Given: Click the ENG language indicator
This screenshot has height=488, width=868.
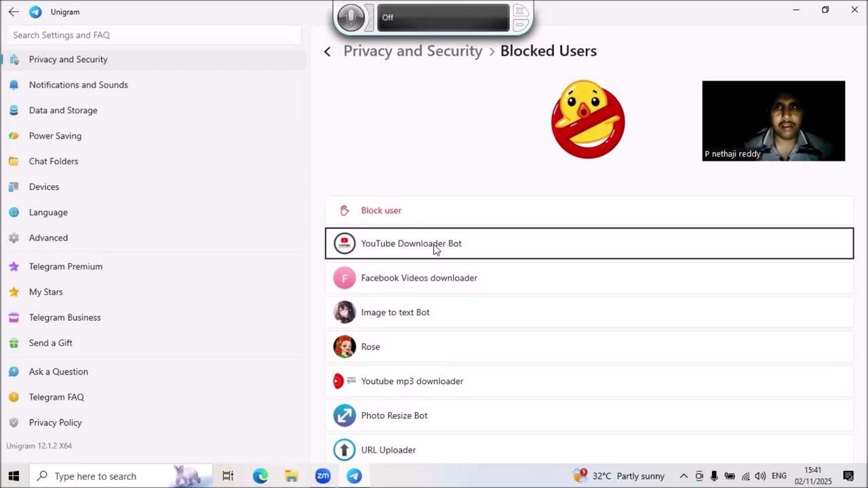Looking at the screenshot, I should click(x=779, y=476).
